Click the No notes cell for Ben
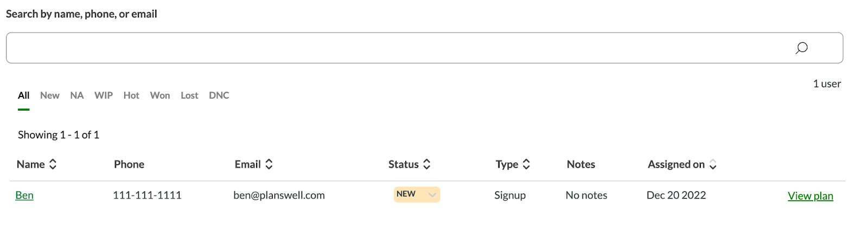868x231 pixels. click(x=586, y=195)
